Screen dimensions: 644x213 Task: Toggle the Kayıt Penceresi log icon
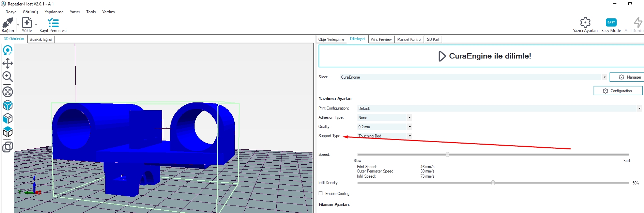53,23
